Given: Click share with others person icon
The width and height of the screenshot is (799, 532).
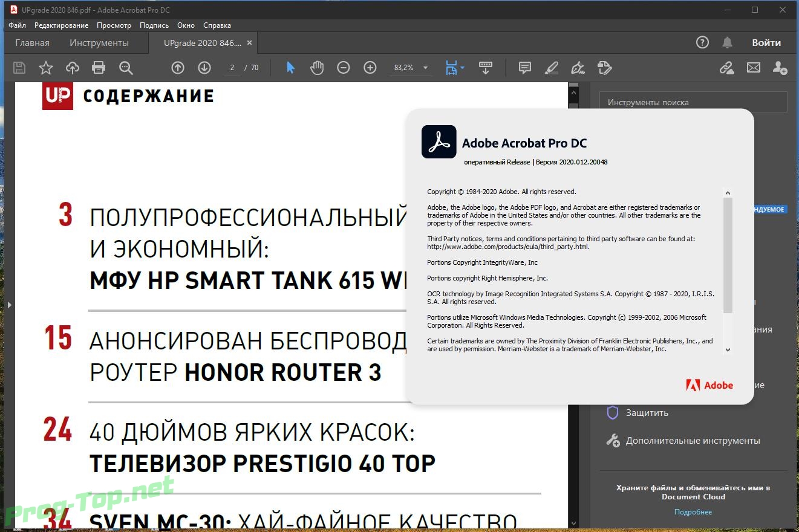Looking at the screenshot, I should click(780, 68).
